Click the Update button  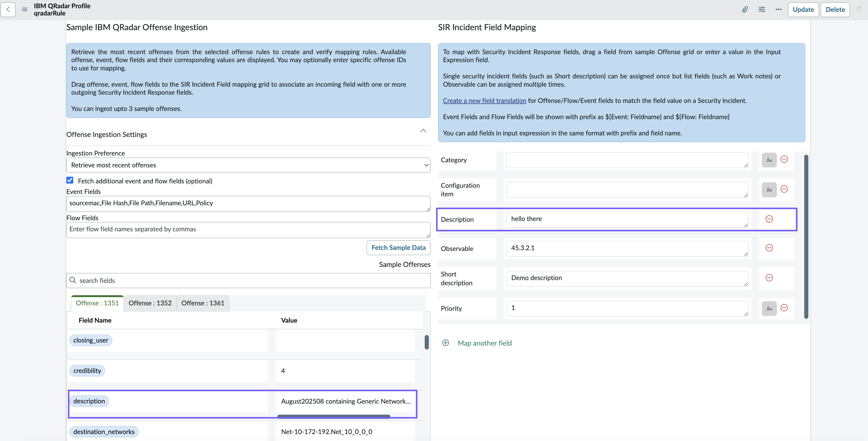(803, 10)
